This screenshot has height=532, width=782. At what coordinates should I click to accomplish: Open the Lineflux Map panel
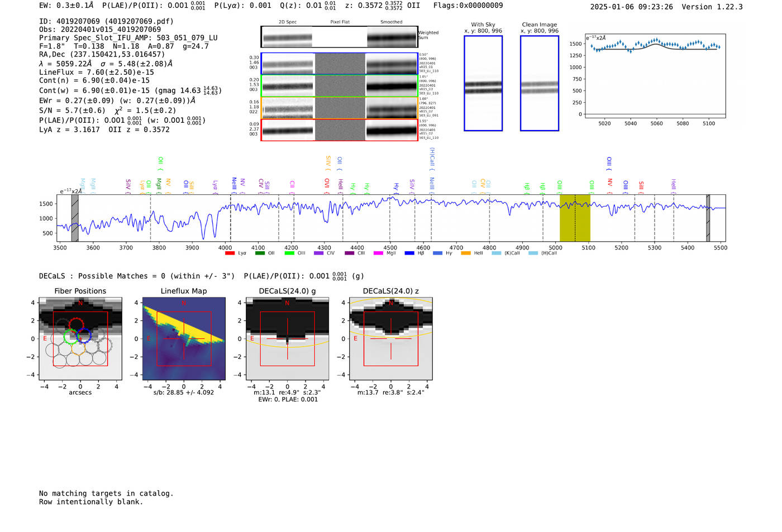point(184,339)
